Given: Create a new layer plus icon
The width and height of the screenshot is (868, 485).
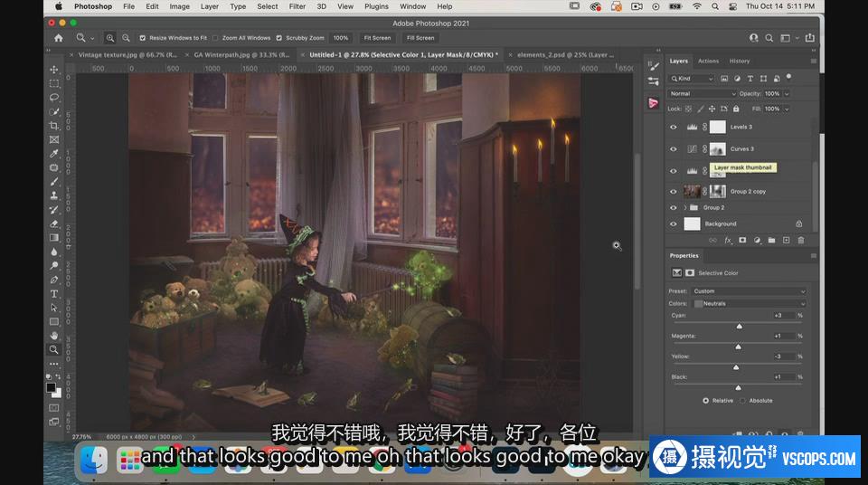Looking at the screenshot, I should click(786, 240).
